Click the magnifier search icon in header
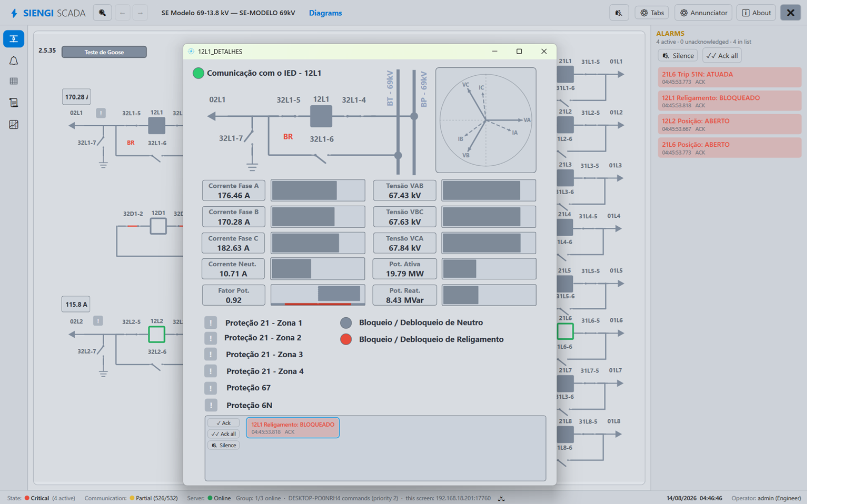The height and width of the screenshot is (504, 843). pos(102,13)
